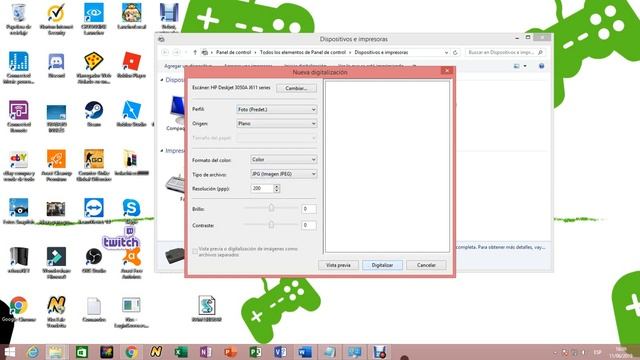The width and height of the screenshot is (640, 360).
Task: Open the Norton Internet Security desktop icon
Action: click(56, 19)
